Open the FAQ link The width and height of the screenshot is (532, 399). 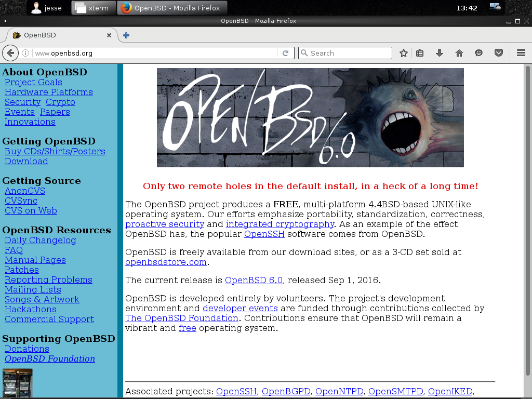(14, 250)
